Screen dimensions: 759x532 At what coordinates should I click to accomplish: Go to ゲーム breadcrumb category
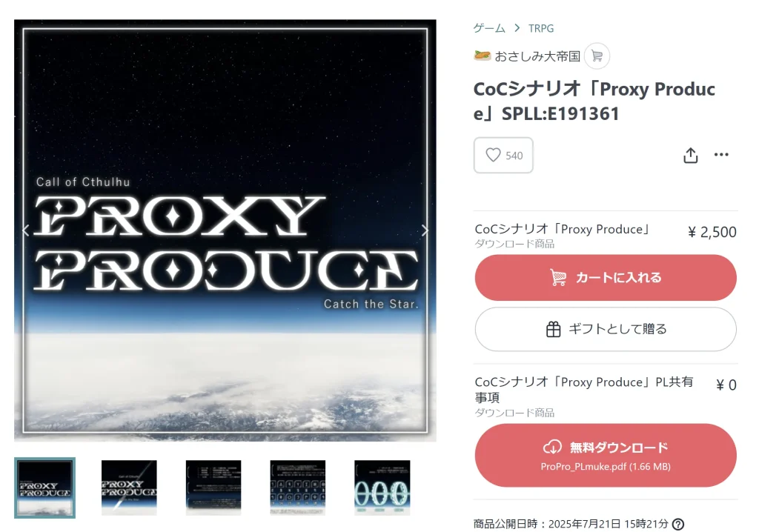[x=489, y=29]
